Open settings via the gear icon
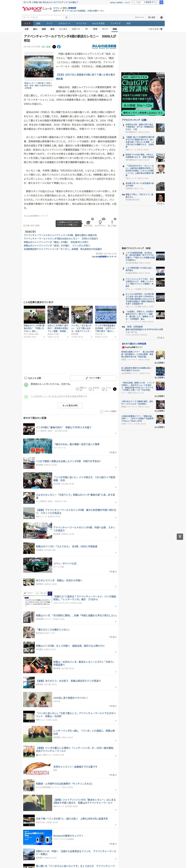The width and height of the screenshot is (186, 868). [x=161, y=18]
